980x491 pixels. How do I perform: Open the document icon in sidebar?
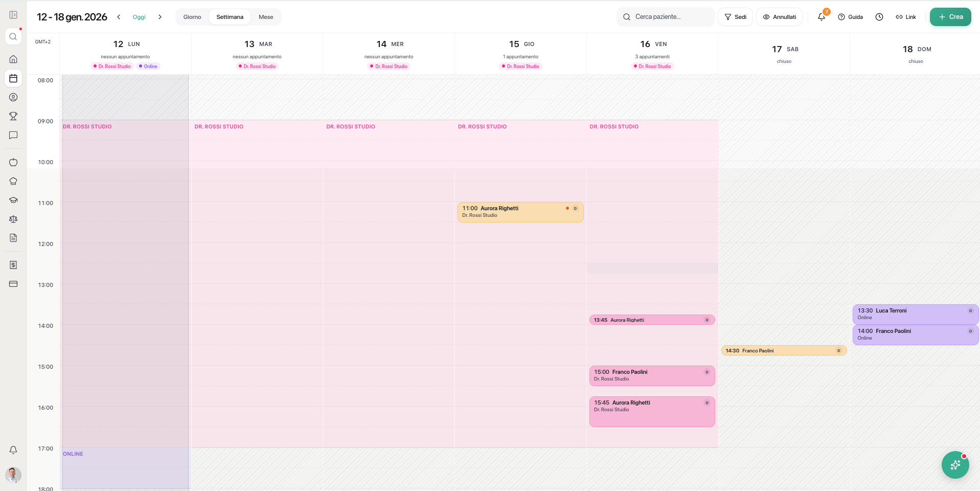13,238
